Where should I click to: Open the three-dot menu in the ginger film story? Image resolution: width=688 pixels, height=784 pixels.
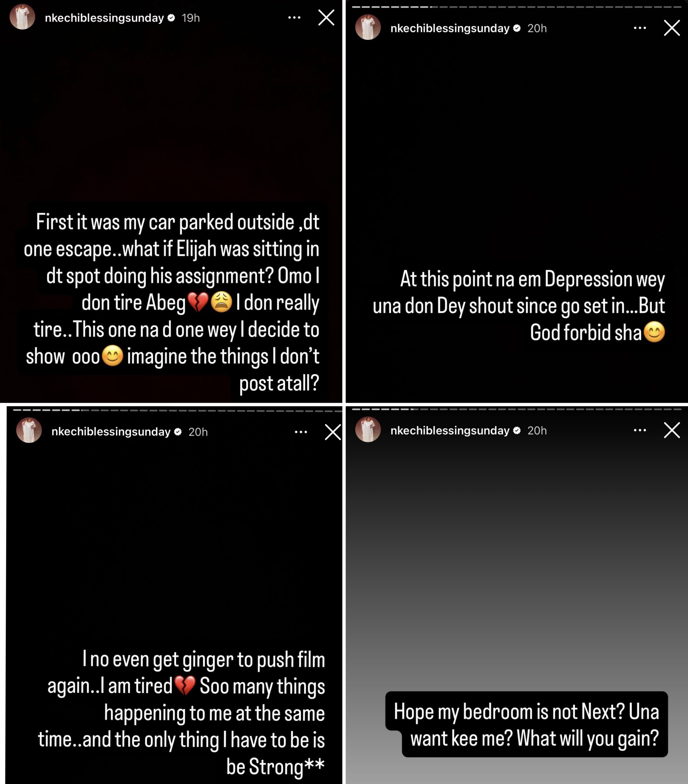click(x=301, y=432)
